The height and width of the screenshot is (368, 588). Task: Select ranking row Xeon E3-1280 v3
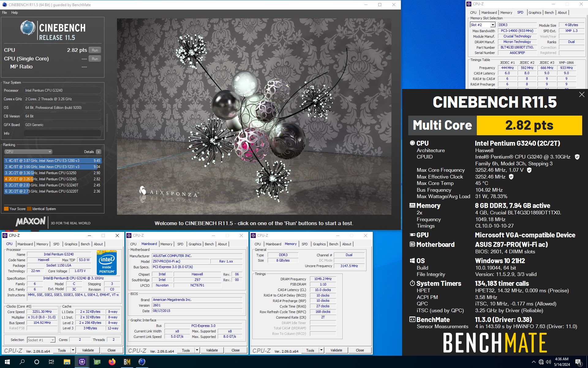click(x=52, y=161)
